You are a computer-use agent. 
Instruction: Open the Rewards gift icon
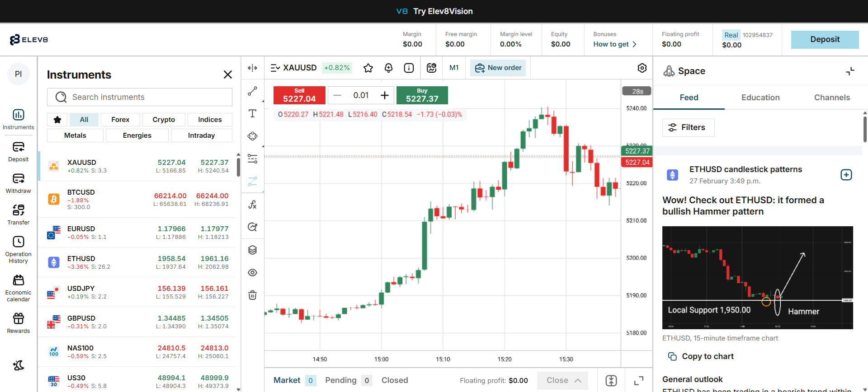18,323
